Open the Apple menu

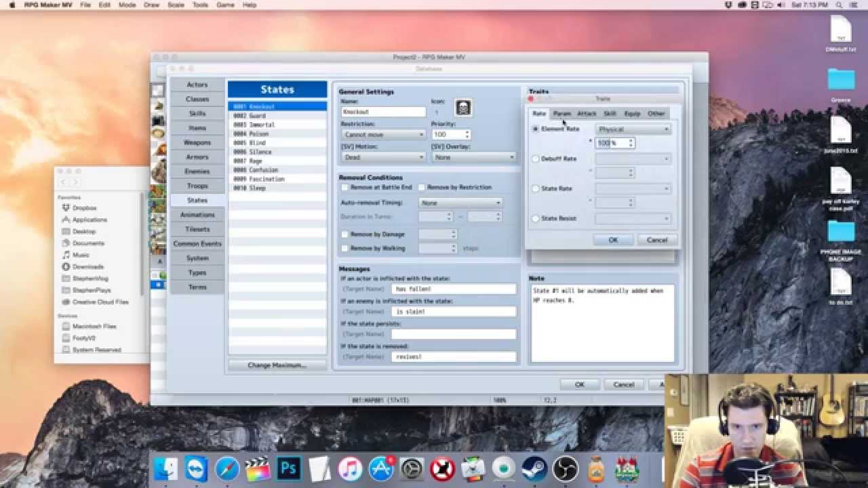tap(12, 5)
